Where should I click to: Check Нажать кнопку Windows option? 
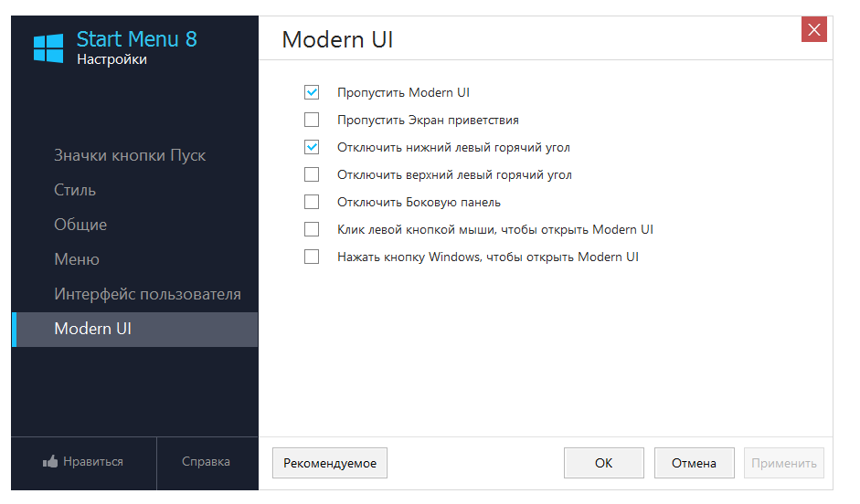pyautogui.click(x=312, y=257)
